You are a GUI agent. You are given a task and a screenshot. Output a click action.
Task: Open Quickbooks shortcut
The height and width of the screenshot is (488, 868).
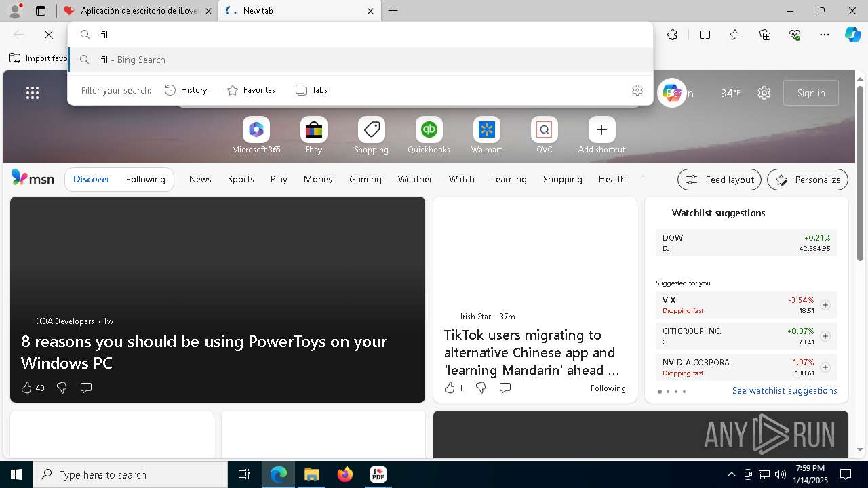(x=429, y=136)
